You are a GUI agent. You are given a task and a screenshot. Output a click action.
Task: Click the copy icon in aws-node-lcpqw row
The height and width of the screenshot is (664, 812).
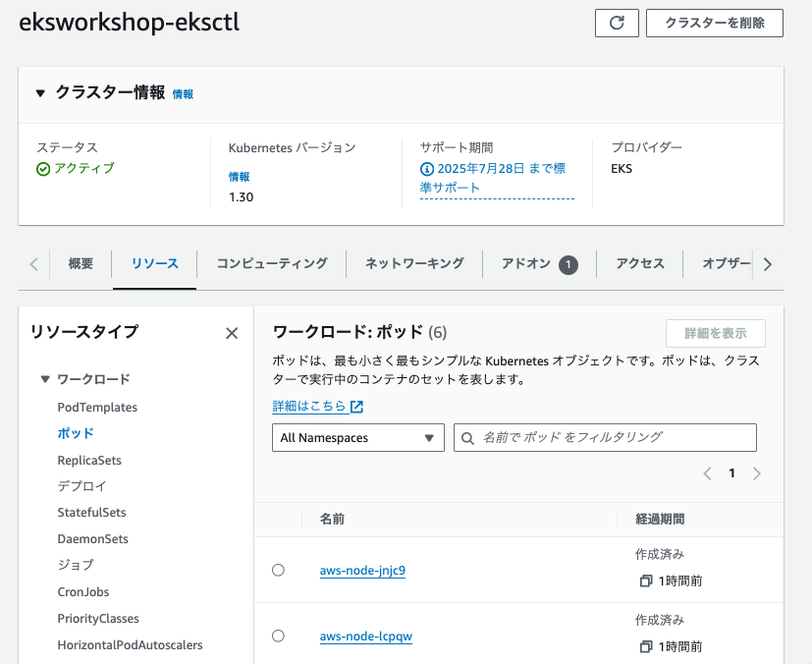(x=646, y=647)
